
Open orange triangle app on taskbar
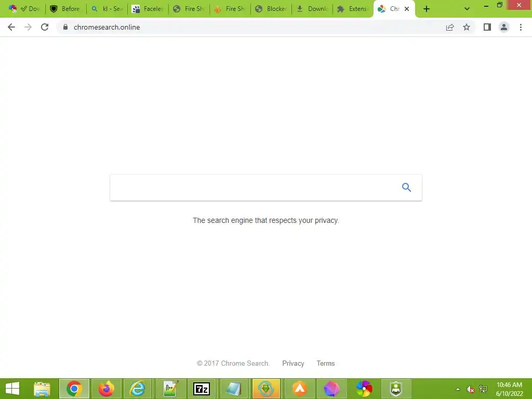point(300,389)
